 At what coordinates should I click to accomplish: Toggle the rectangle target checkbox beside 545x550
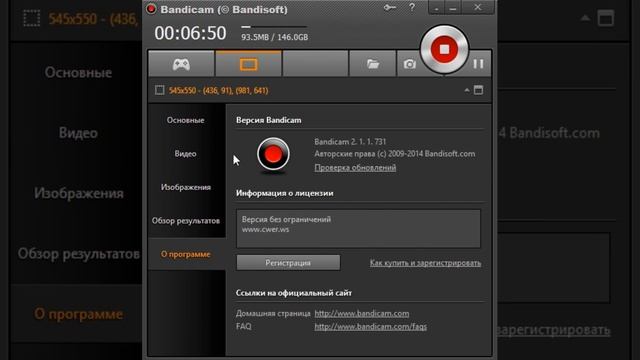pyautogui.click(x=160, y=90)
